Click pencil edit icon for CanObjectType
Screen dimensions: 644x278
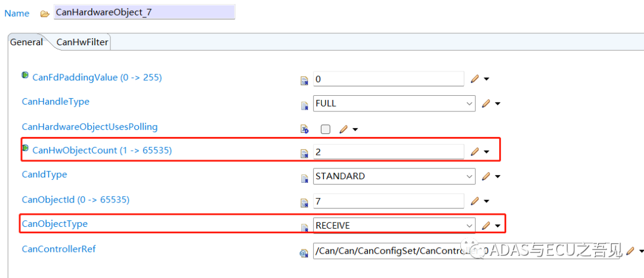pyautogui.click(x=486, y=226)
